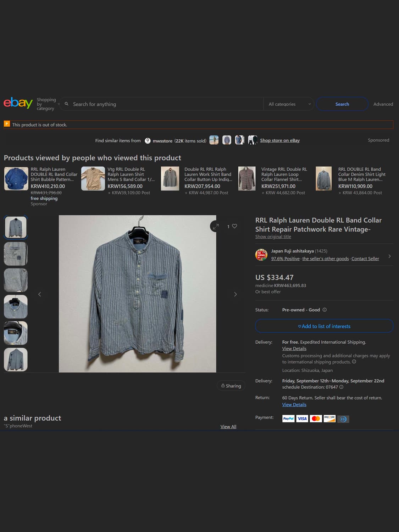399x532 pixels.
Task: Select first gallery thumbnail front view
Action: [16, 227]
